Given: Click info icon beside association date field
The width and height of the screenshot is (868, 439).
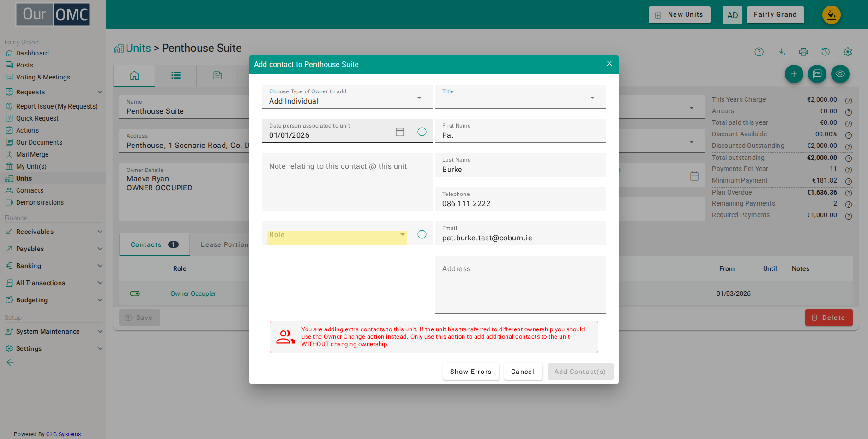Looking at the screenshot, I should tap(422, 132).
